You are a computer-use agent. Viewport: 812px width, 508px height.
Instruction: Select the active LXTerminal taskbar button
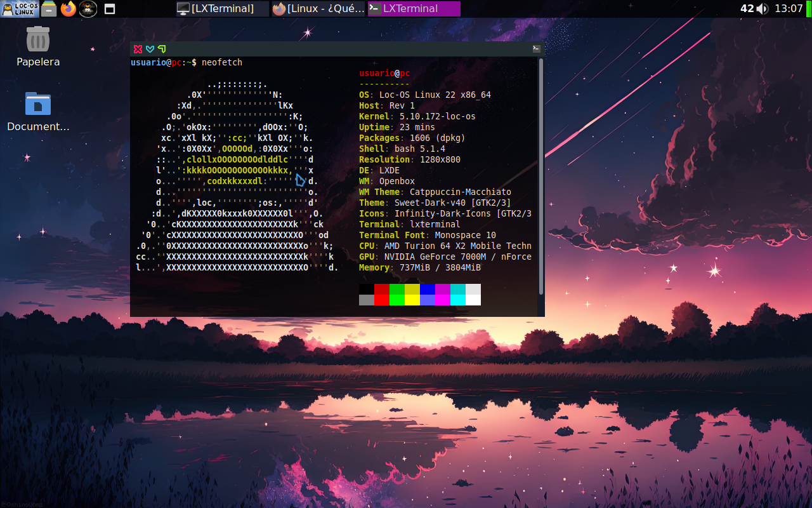click(x=414, y=8)
